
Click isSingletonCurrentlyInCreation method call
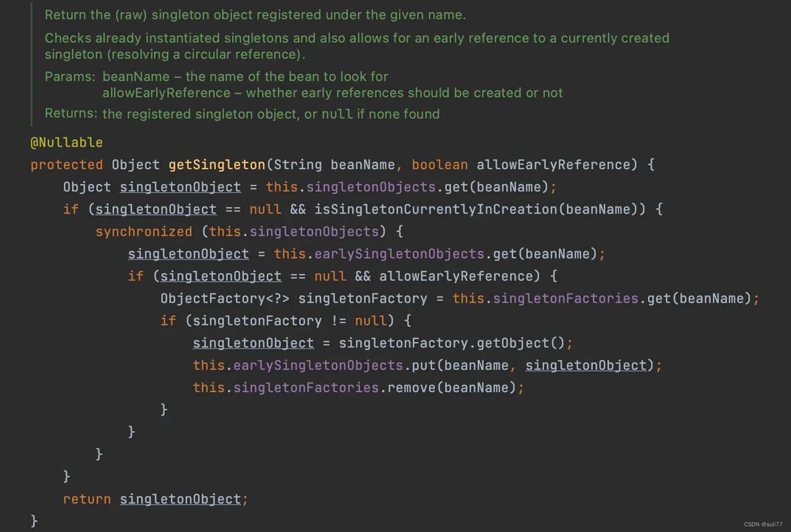[436, 209]
